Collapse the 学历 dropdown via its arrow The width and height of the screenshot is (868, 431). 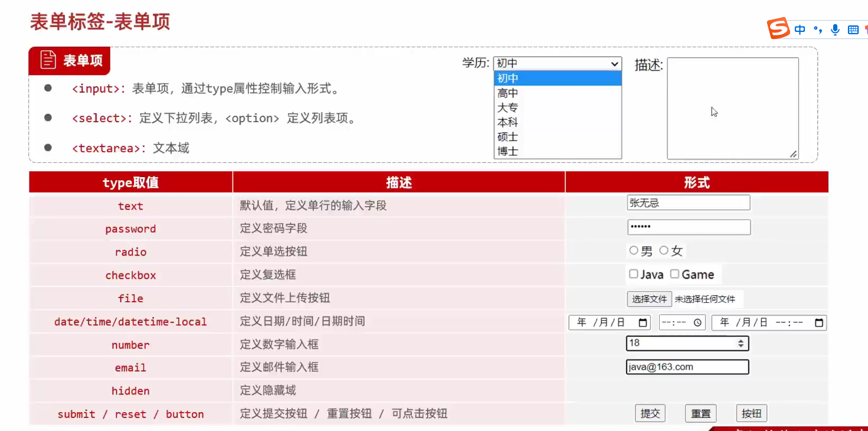tap(615, 64)
